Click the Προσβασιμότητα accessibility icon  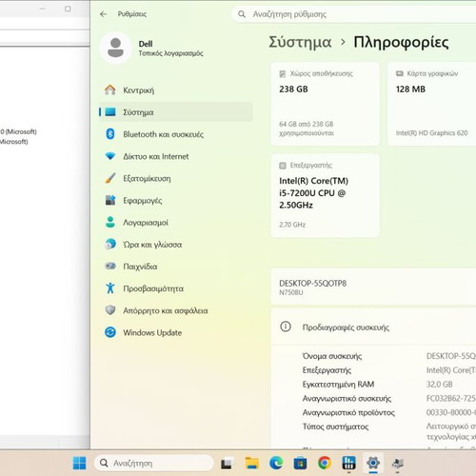pos(110,288)
